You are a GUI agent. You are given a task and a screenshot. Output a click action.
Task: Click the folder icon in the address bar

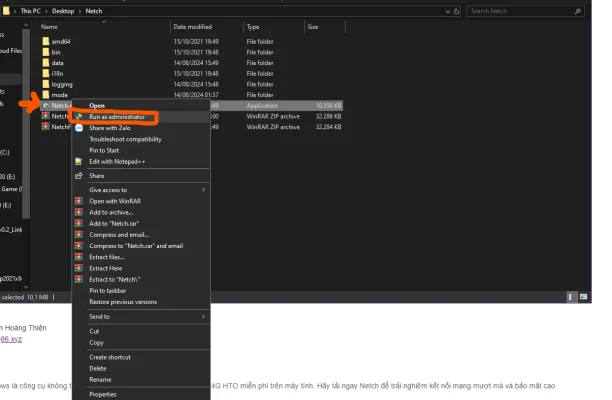click(6, 11)
